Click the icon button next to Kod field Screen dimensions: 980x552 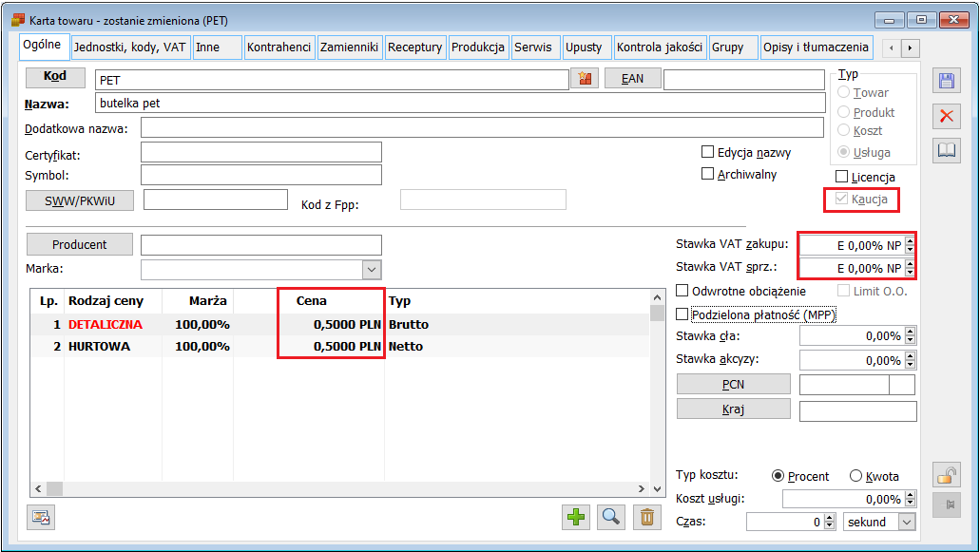tap(586, 79)
